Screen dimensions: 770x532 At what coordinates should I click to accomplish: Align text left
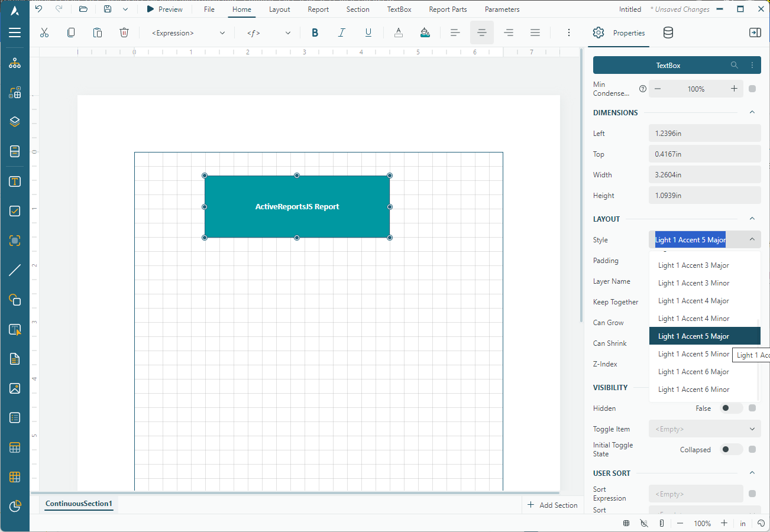point(455,33)
